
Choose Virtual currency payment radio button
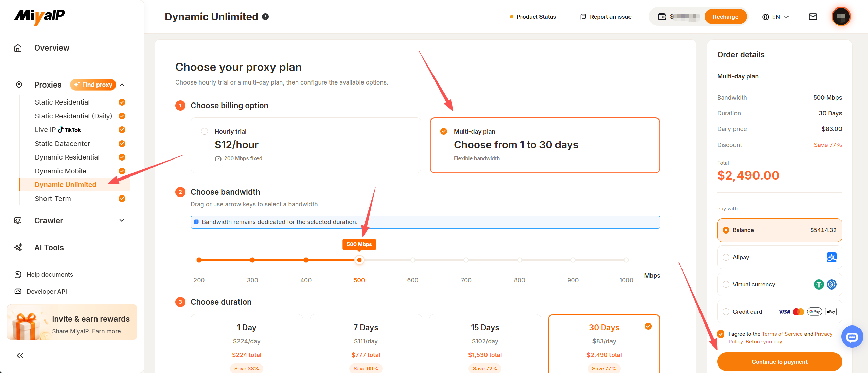point(726,284)
